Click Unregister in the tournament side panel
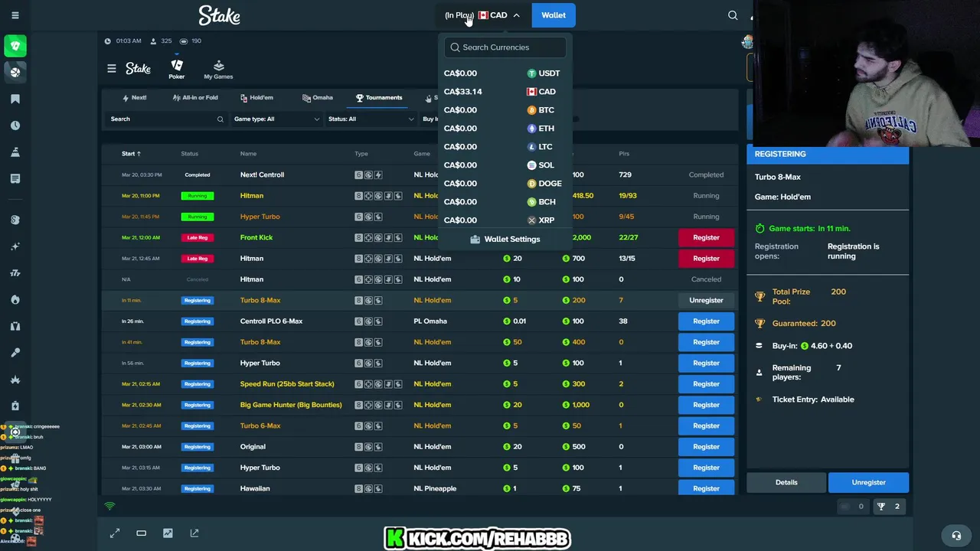Image resolution: width=980 pixels, height=551 pixels. 869,483
